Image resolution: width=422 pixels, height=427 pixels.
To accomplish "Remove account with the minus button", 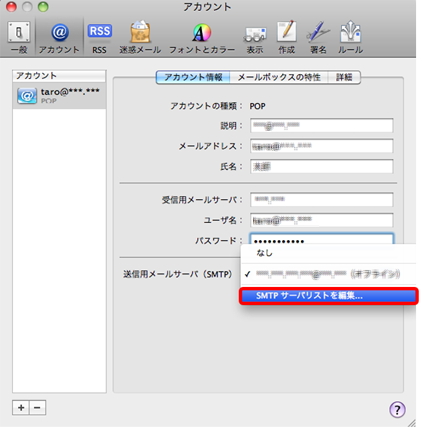I will click(38, 408).
